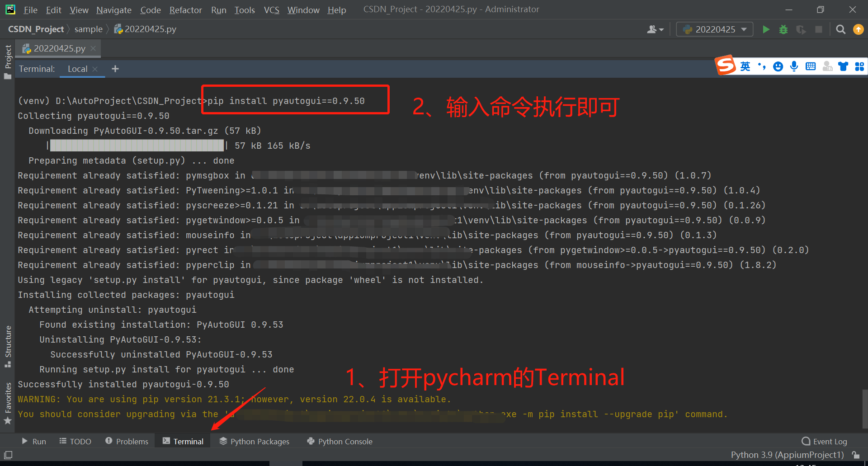Open the View menu

(79, 9)
